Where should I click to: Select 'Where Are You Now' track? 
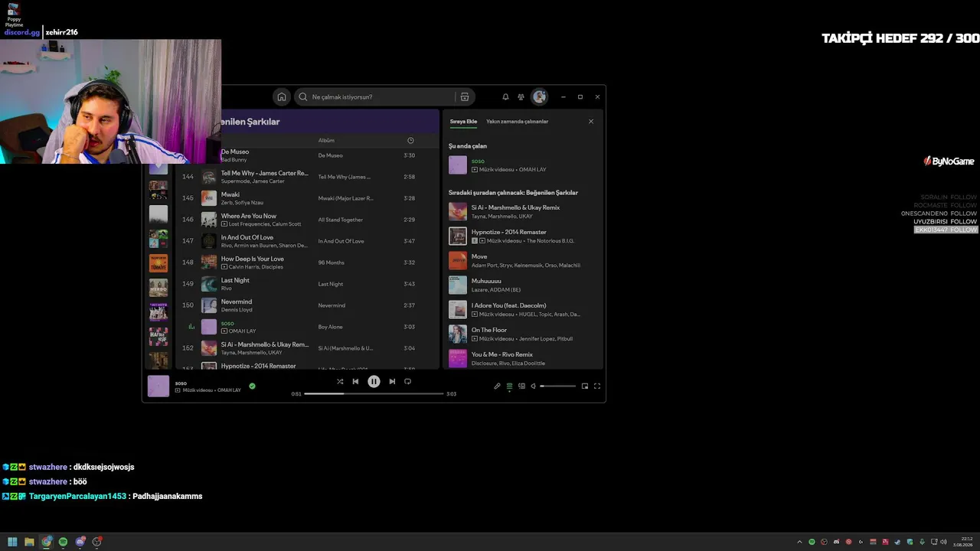[x=249, y=216]
